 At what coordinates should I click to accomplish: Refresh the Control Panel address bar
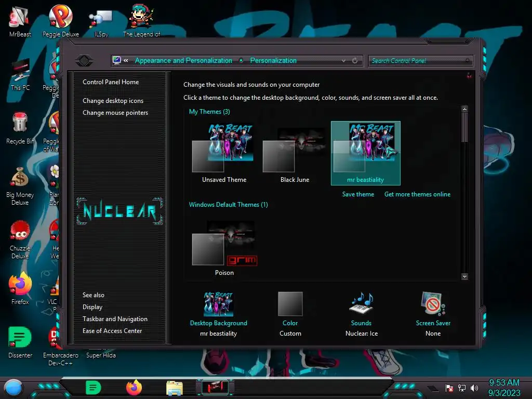[x=355, y=60]
